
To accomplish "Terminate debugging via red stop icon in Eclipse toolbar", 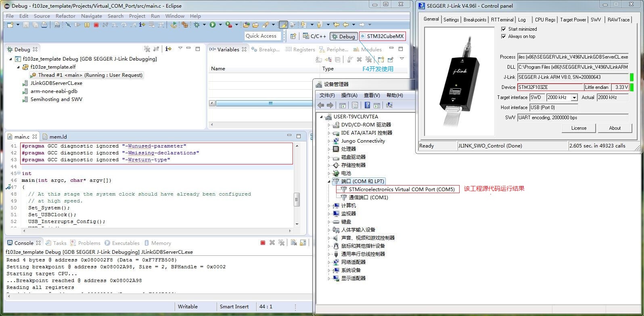I will (96, 25).
